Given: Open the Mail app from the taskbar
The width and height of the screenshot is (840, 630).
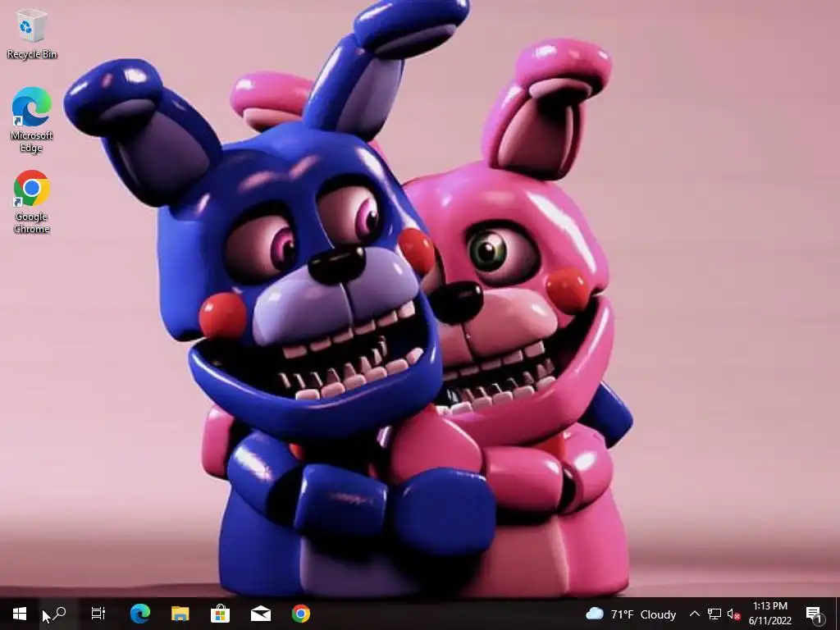Looking at the screenshot, I should click(260, 614).
